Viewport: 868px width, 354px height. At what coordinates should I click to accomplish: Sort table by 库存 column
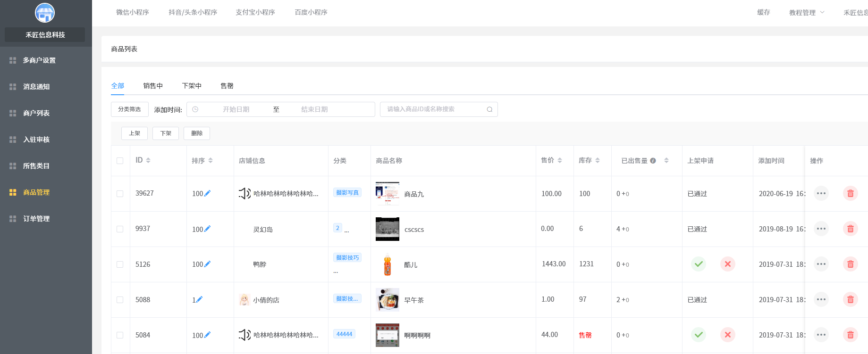coord(598,160)
